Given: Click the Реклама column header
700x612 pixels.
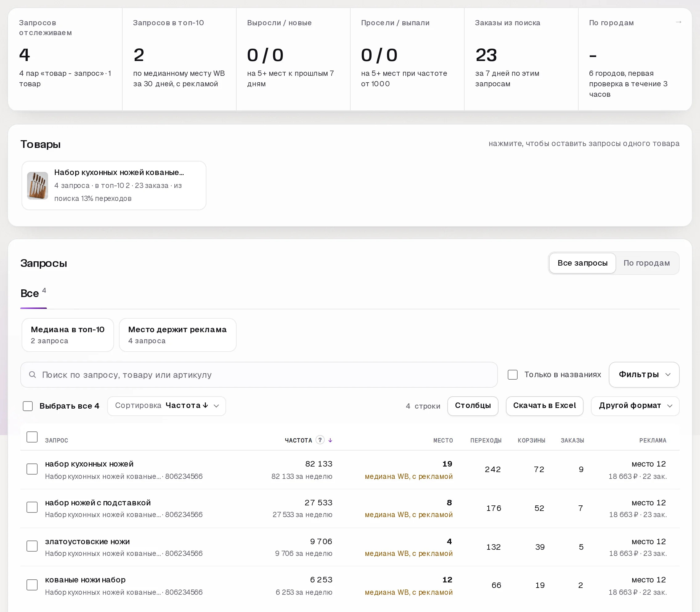Looking at the screenshot, I should point(653,441).
